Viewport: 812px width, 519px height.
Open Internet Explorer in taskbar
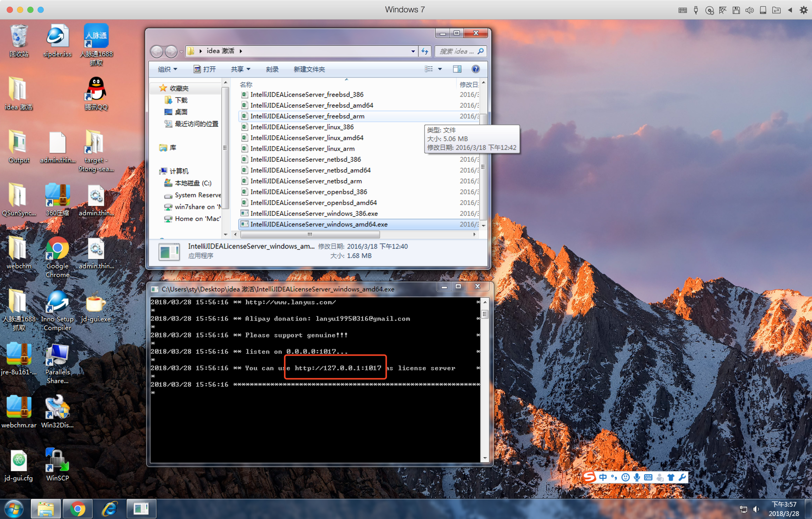[x=110, y=509]
